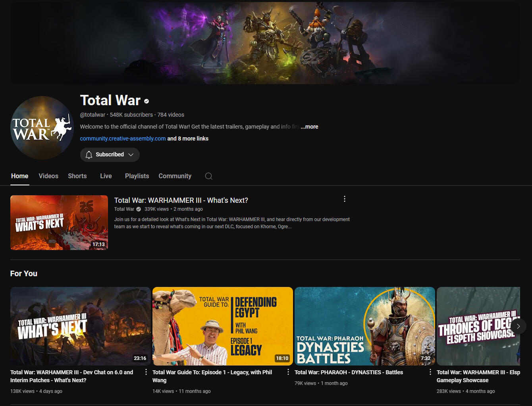Image resolution: width=532 pixels, height=406 pixels.
Task: Open the Shorts tab
Action: coord(77,176)
